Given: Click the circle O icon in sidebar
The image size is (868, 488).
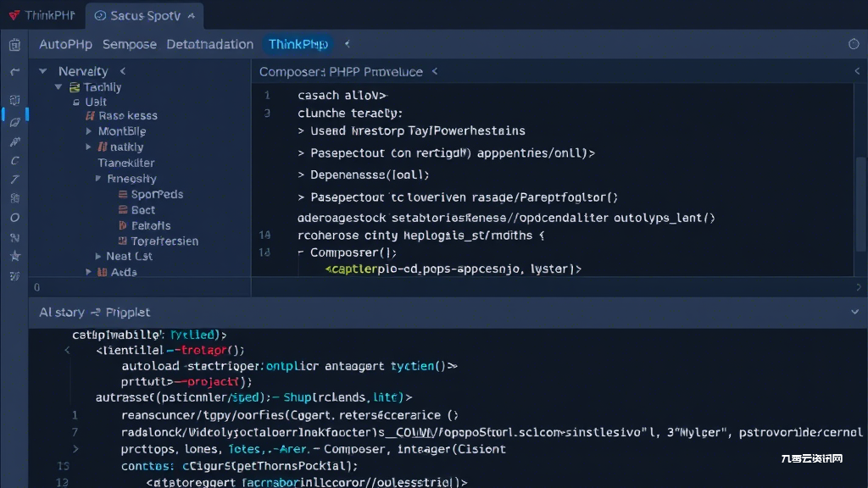Looking at the screenshot, I should [x=15, y=218].
